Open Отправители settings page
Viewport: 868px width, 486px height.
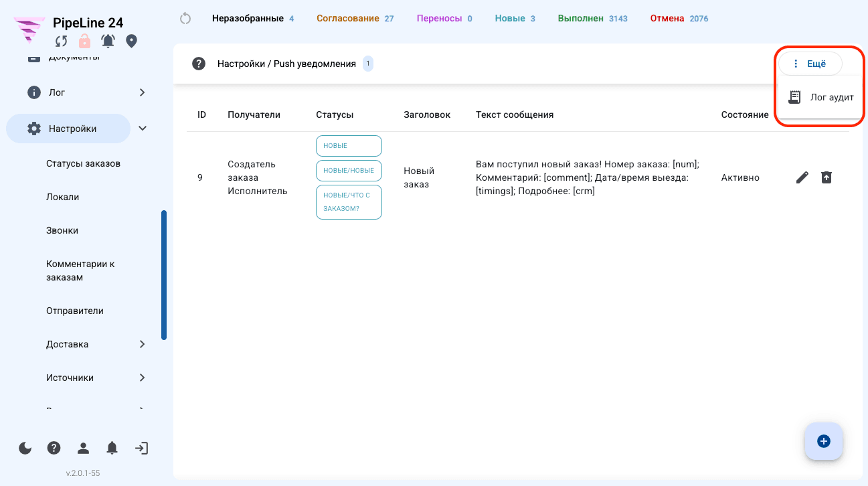(x=75, y=311)
